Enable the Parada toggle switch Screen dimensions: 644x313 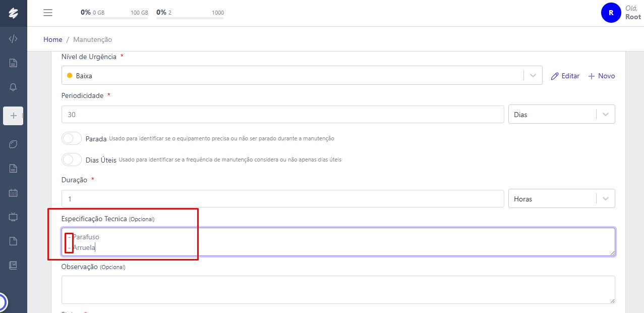click(x=72, y=138)
